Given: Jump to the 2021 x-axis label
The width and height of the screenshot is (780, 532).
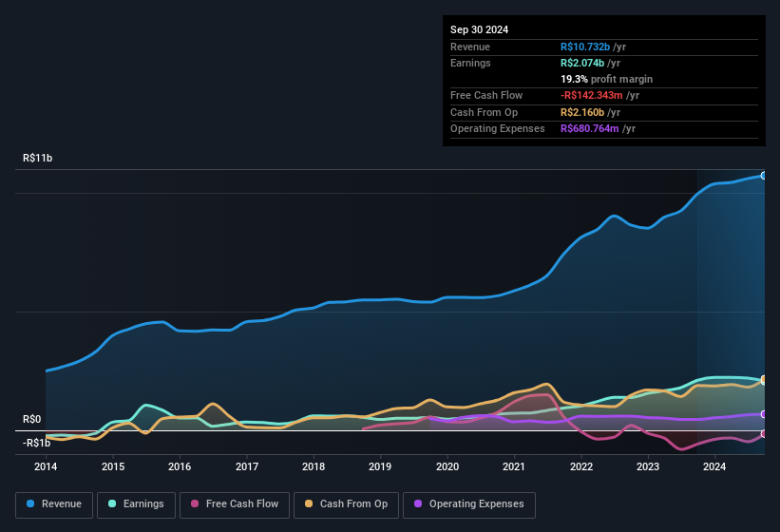Looking at the screenshot, I should [x=514, y=466].
